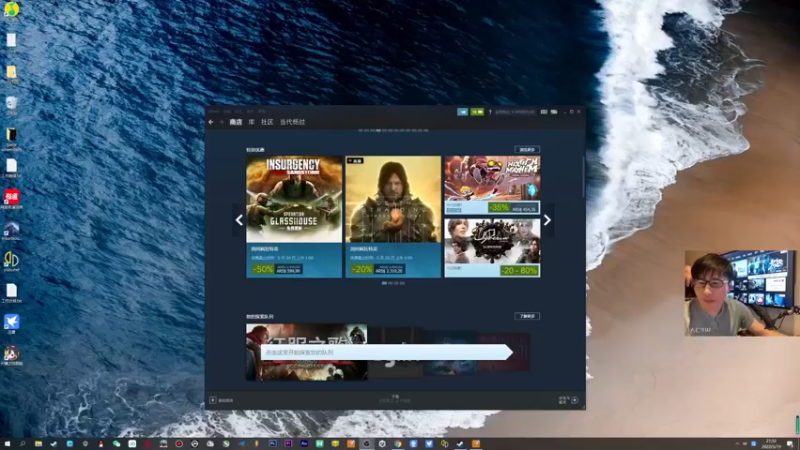Viewport: 800px width, 450px height.
Task: Click 浏览更多 button above special offers
Action: (527, 149)
